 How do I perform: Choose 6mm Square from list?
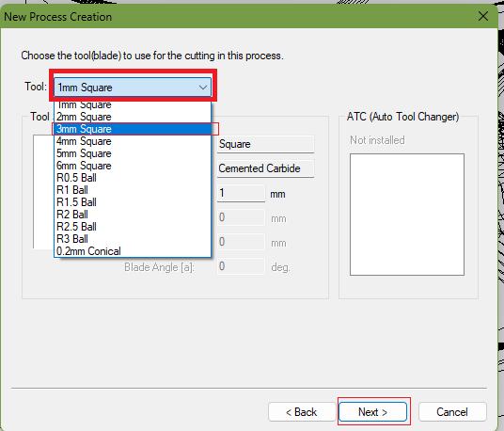[133, 166]
